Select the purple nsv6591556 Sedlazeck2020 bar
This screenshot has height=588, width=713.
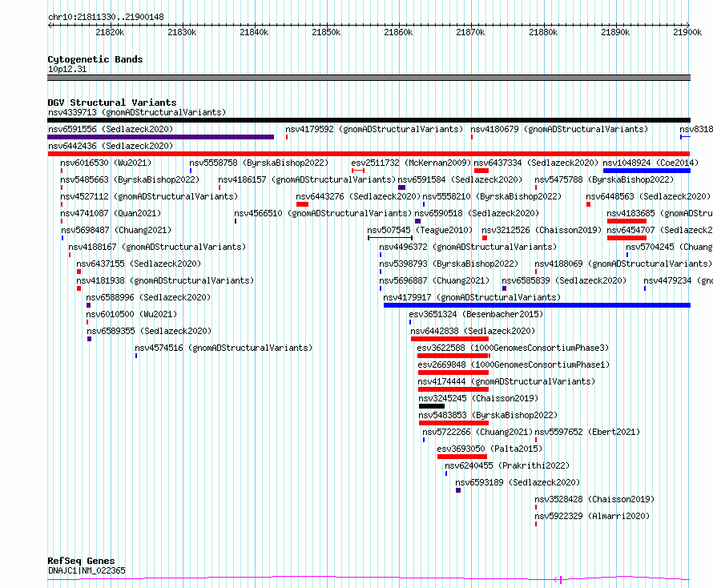coord(160,137)
